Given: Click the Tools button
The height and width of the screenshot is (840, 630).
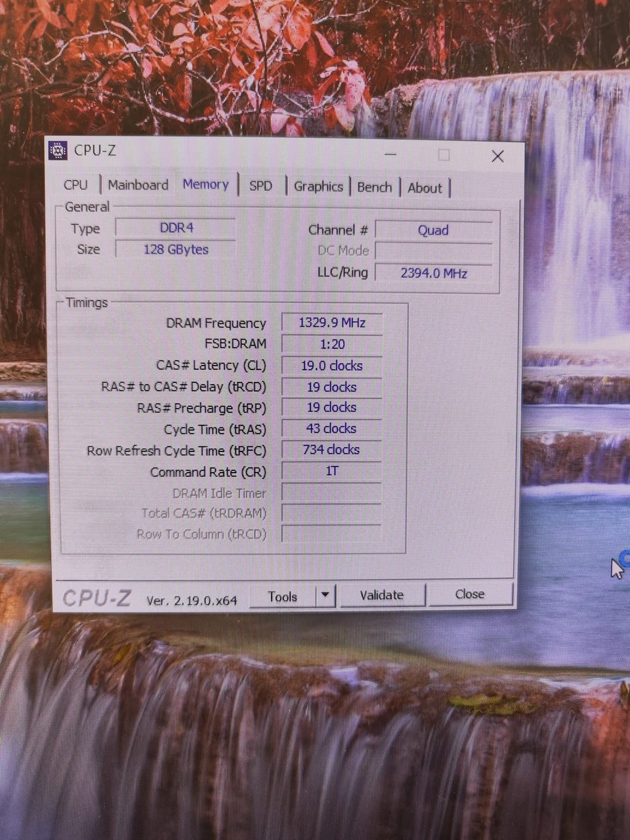Looking at the screenshot, I should coord(283,597).
